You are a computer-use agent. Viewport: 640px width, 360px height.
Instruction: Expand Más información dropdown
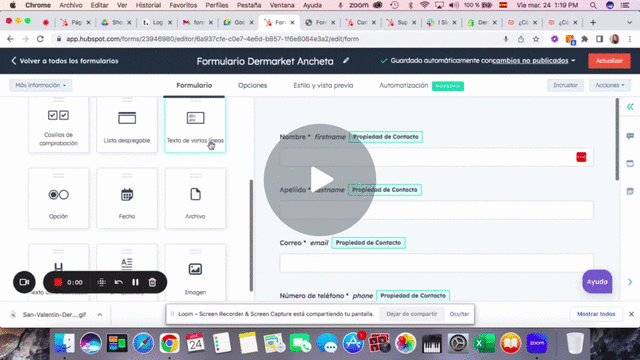coord(40,85)
